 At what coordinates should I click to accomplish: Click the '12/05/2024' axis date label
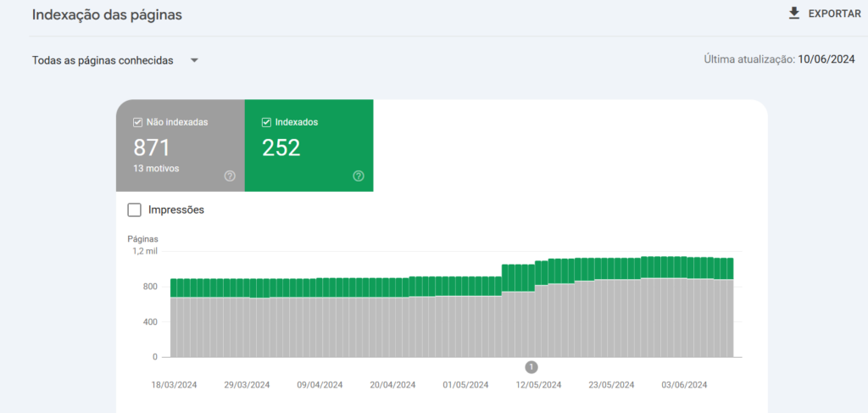coord(538,385)
